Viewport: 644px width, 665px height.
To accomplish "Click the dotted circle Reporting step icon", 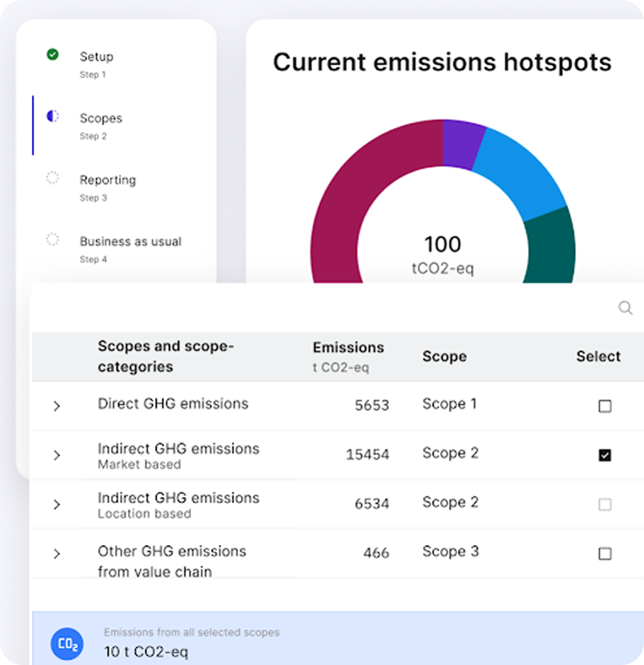I will point(53,178).
